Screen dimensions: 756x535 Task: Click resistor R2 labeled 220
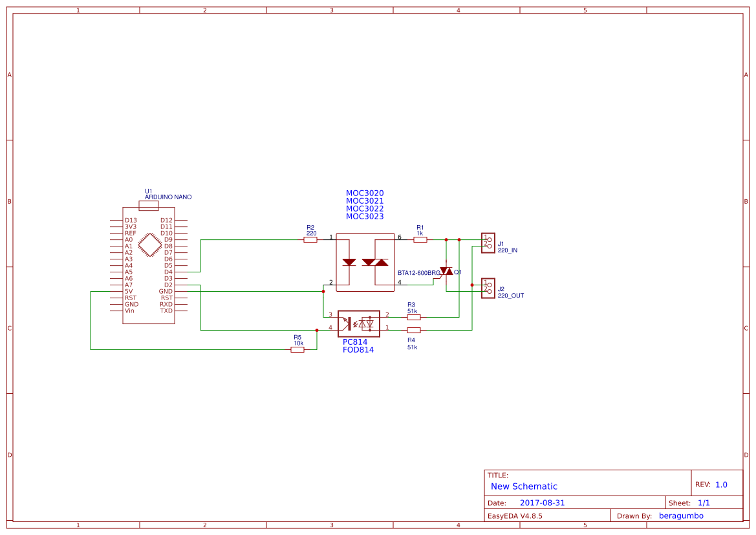309,239
